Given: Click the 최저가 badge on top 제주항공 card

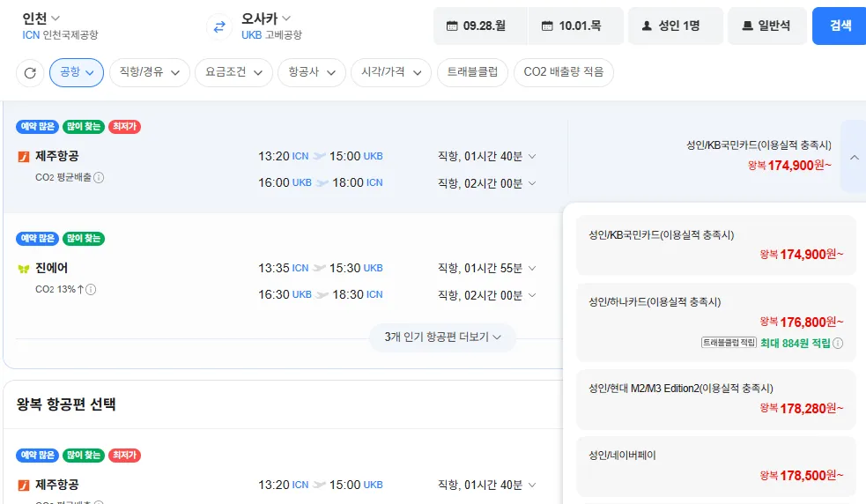Looking at the screenshot, I should 125,127.
